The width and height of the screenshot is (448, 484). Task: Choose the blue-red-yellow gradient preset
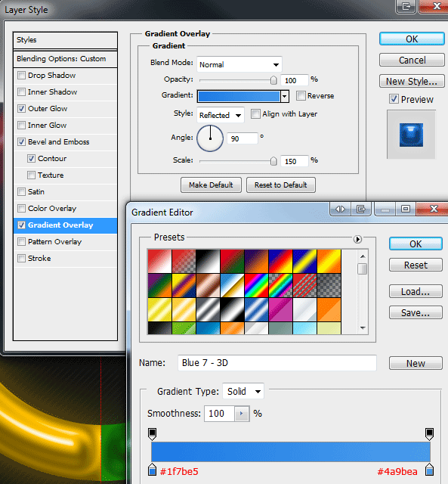280,262
